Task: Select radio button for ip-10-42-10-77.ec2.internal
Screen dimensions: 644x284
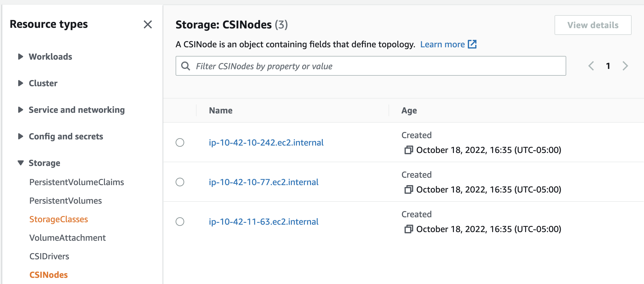Action: pyautogui.click(x=180, y=182)
